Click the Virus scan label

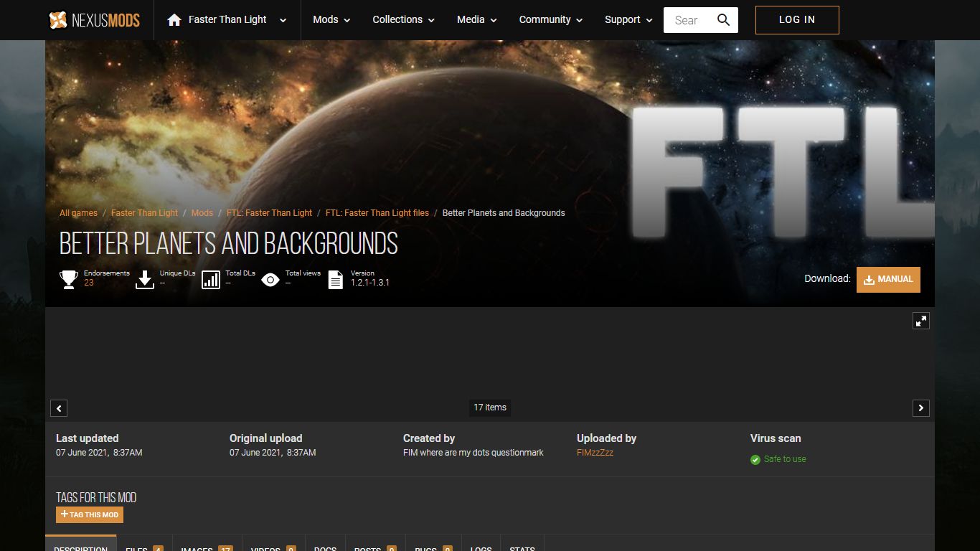tap(776, 438)
